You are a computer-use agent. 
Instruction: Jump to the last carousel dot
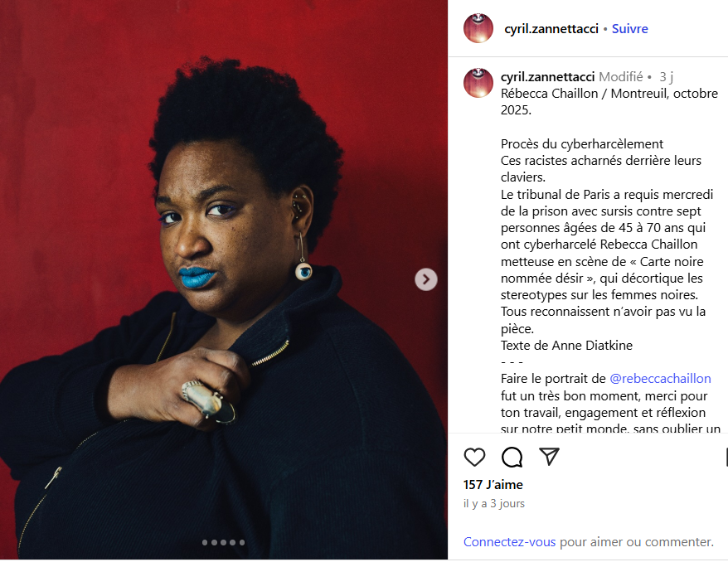(x=242, y=542)
